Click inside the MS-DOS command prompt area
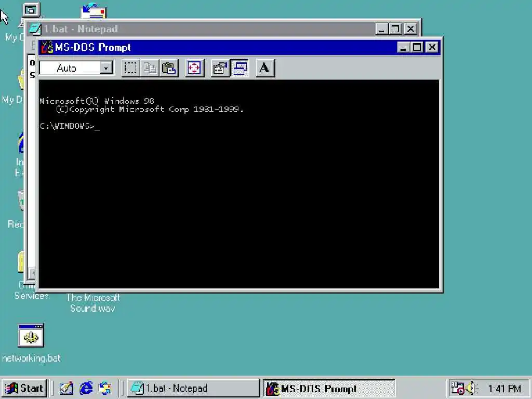The height and width of the screenshot is (399, 532). point(239,184)
